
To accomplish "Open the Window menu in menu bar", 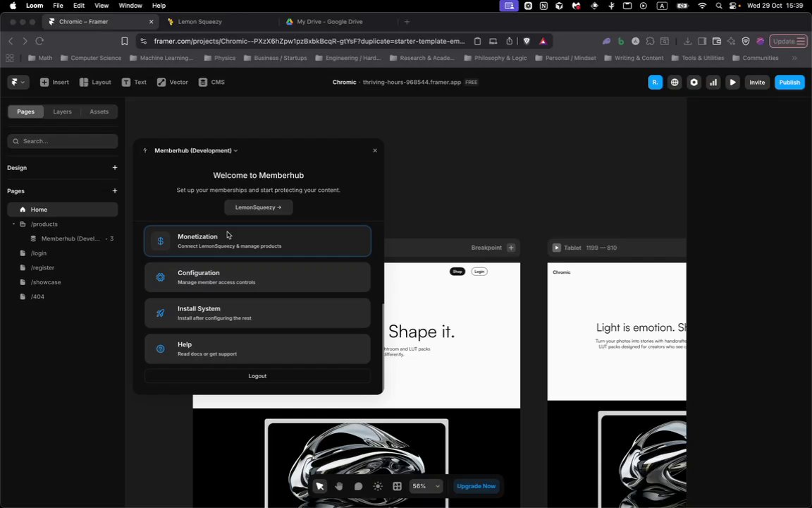I will pyautogui.click(x=130, y=6).
